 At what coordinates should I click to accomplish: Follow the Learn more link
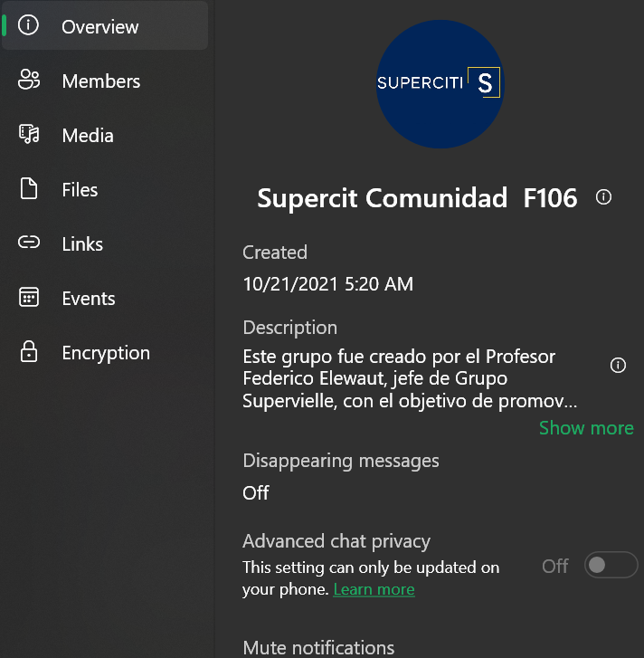[x=374, y=589]
